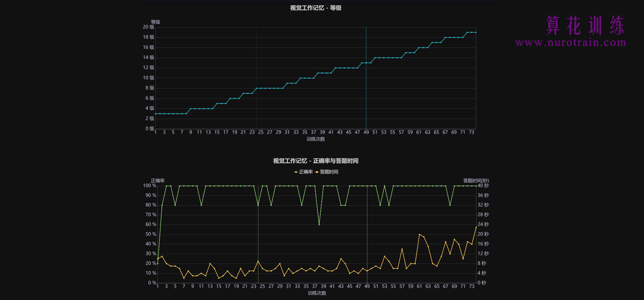644x300 pixels.
Task: Click the 算花训练 logo text
Action: [585, 26]
